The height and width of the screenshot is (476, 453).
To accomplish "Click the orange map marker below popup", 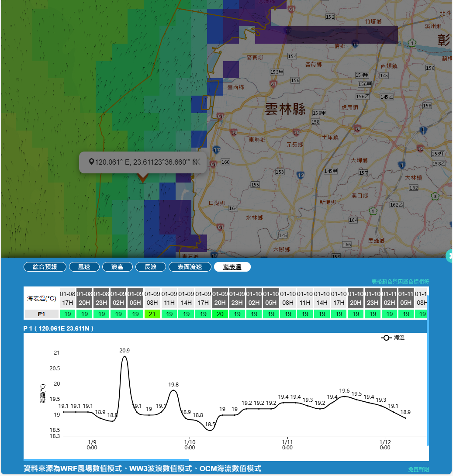I will click(x=142, y=177).
